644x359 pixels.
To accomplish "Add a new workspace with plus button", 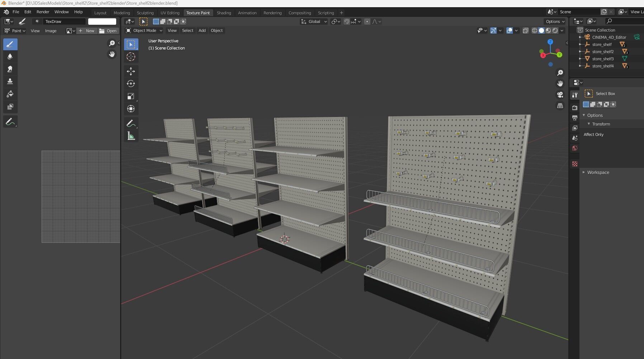I will [341, 13].
